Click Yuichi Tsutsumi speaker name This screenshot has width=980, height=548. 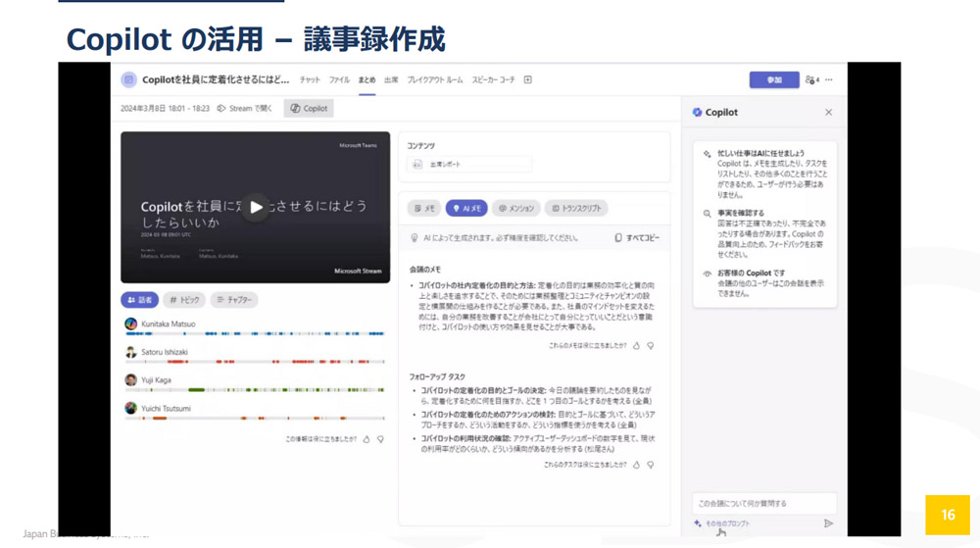[x=167, y=408]
